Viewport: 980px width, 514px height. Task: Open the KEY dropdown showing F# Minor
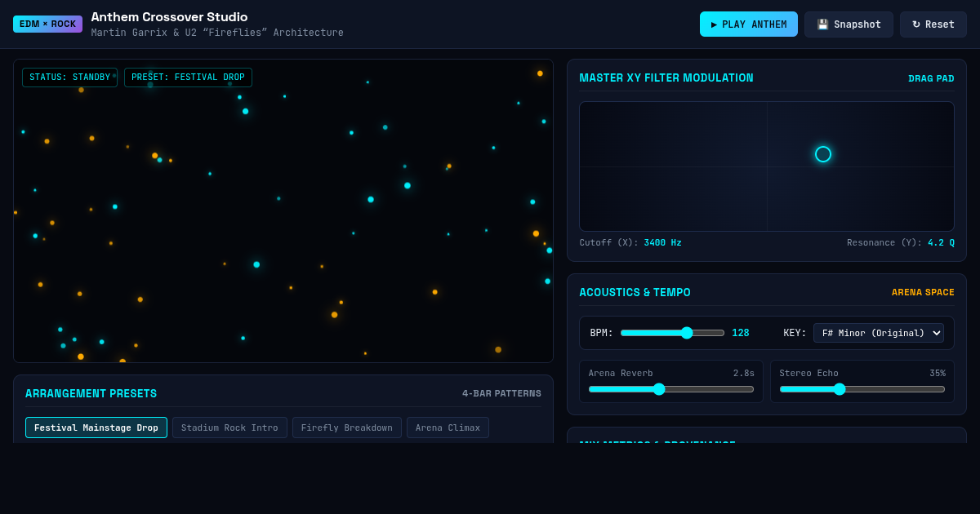pyautogui.click(x=879, y=333)
